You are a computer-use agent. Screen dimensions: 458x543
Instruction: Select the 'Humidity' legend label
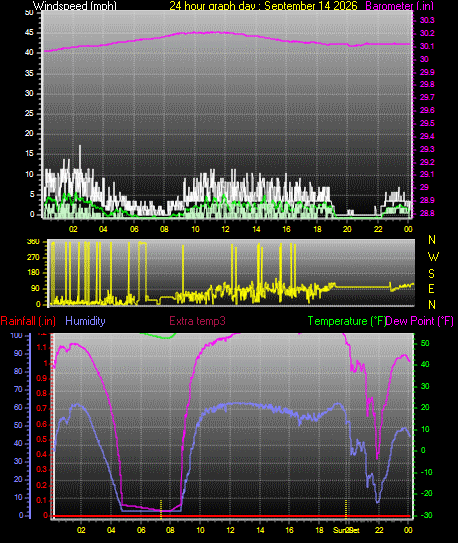[x=85, y=321]
